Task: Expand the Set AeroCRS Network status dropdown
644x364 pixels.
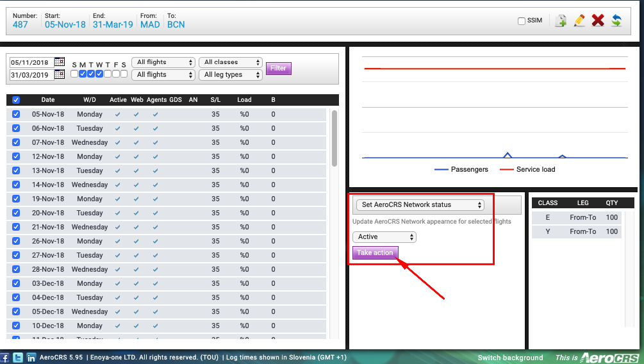Action: pyautogui.click(x=420, y=205)
